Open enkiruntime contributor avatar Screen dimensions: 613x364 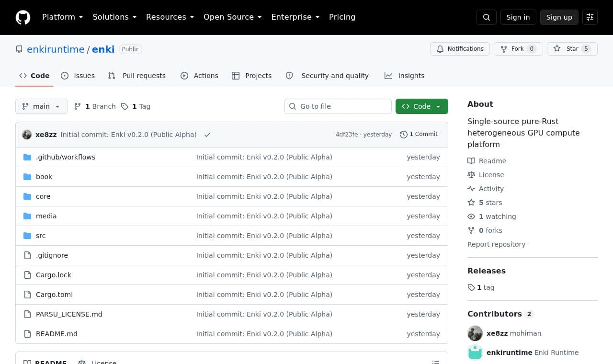click(475, 353)
